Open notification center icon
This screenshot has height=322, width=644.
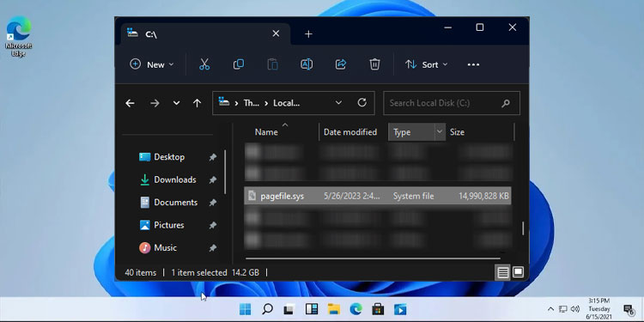coord(629,309)
